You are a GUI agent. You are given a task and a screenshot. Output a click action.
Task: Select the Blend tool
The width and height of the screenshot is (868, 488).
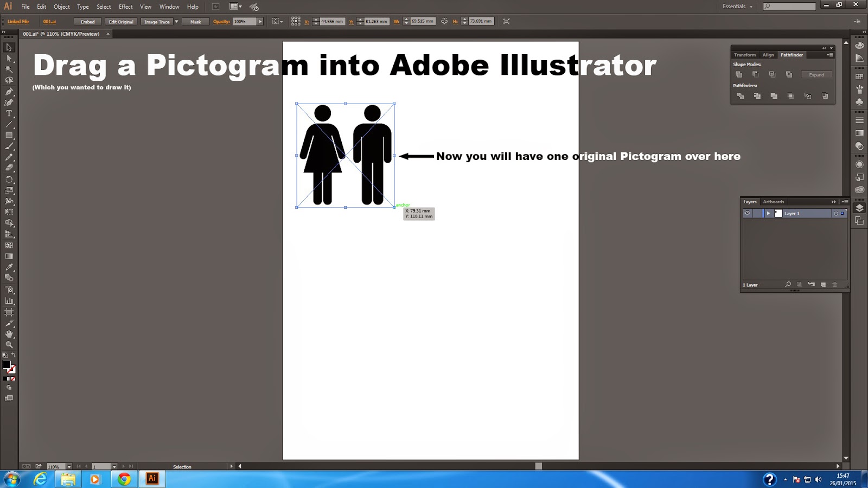[x=9, y=278]
